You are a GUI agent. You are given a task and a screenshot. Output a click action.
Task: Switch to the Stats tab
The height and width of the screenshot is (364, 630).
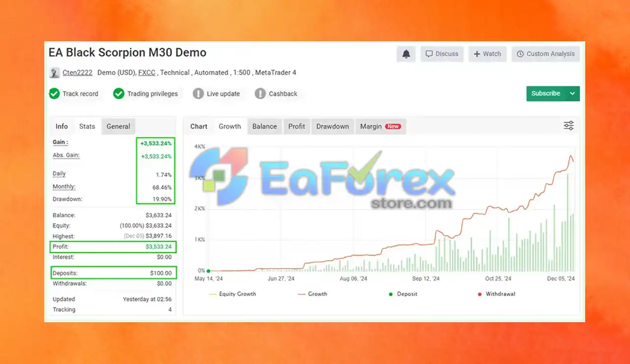pos(87,126)
